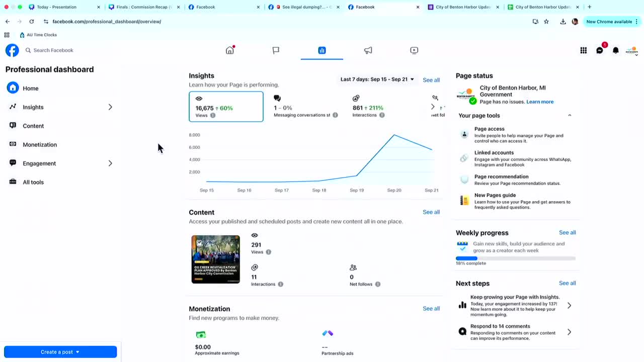644x362 pixels.
Task: Open Chrome downloads icon
Action: (562, 22)
